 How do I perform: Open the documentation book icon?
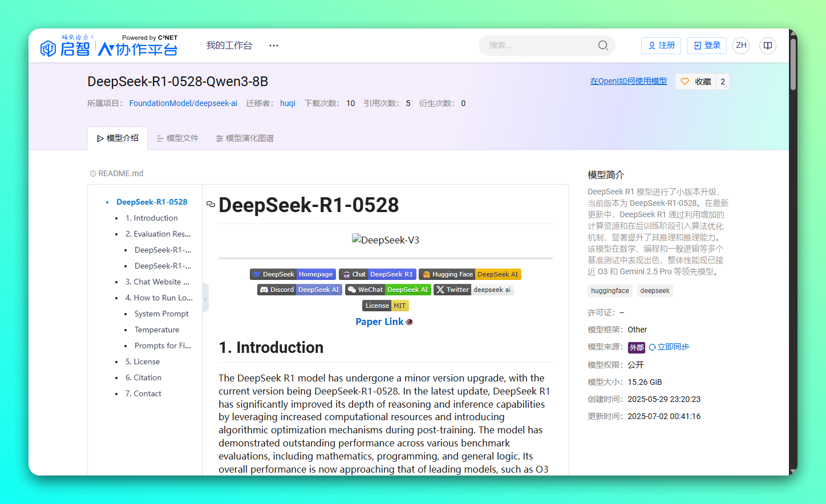click(768, 45)
